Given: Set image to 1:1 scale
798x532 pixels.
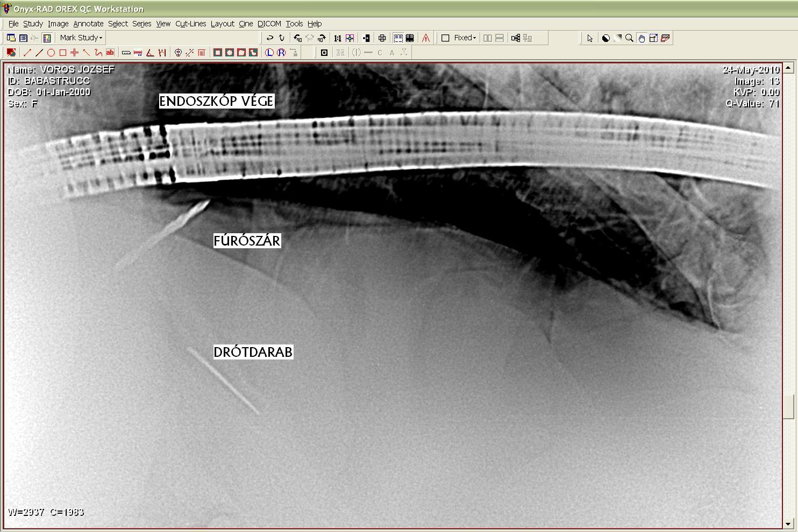Looking at the screenshot, I should 337,38.
